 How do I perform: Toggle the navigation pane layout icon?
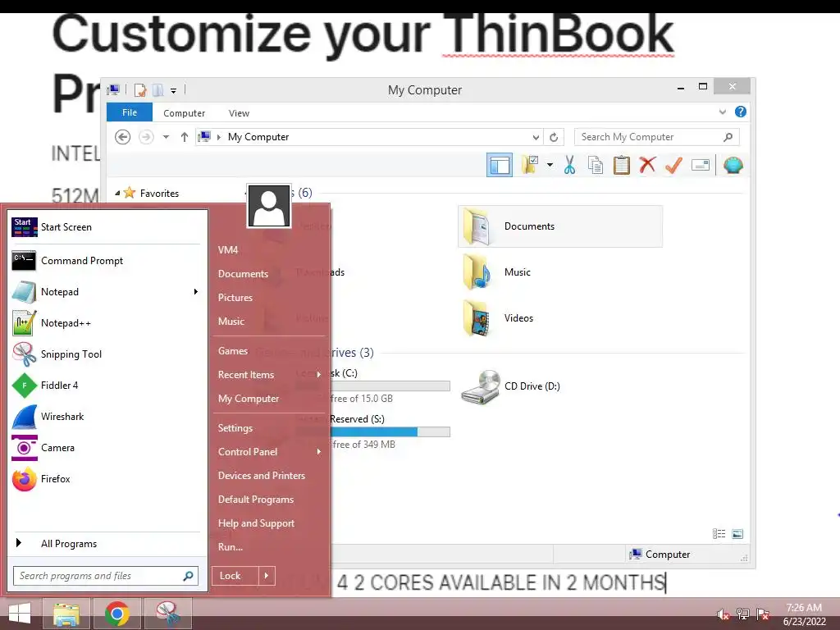pyautogui.click(x=500, y=165)
